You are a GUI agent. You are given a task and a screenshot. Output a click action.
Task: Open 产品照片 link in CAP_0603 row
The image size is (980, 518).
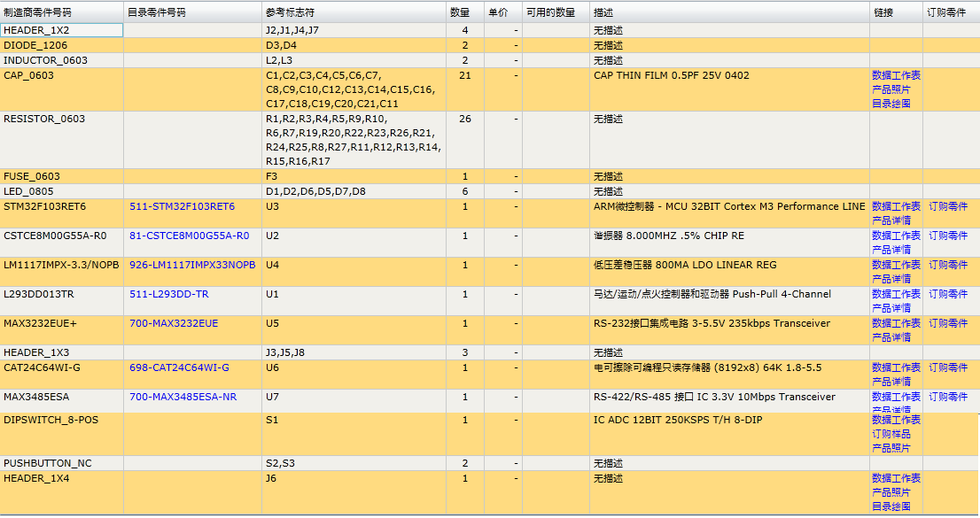coord(891,89)
